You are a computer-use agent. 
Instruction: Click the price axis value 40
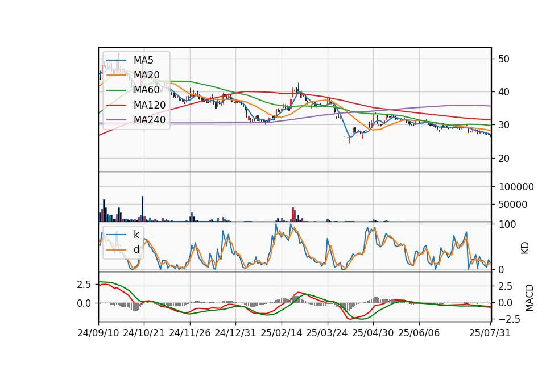tap(504, 92)
